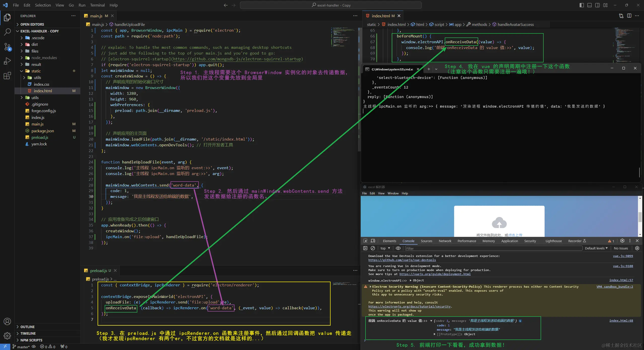Expand the OPEN EDITORS section

click(x=32, y=24)
